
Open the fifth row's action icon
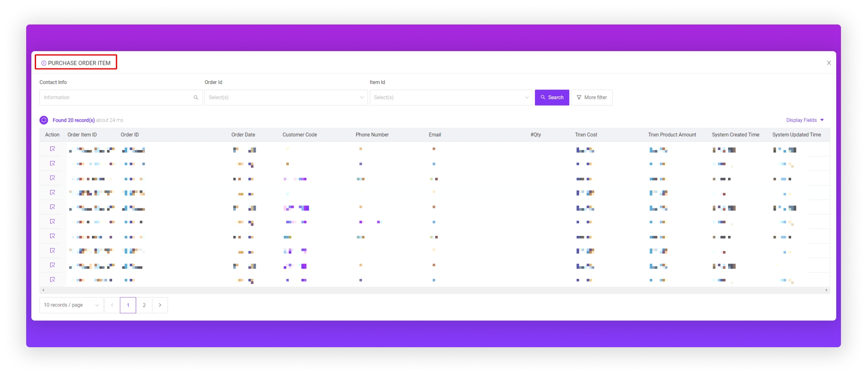tap(52, 207)
